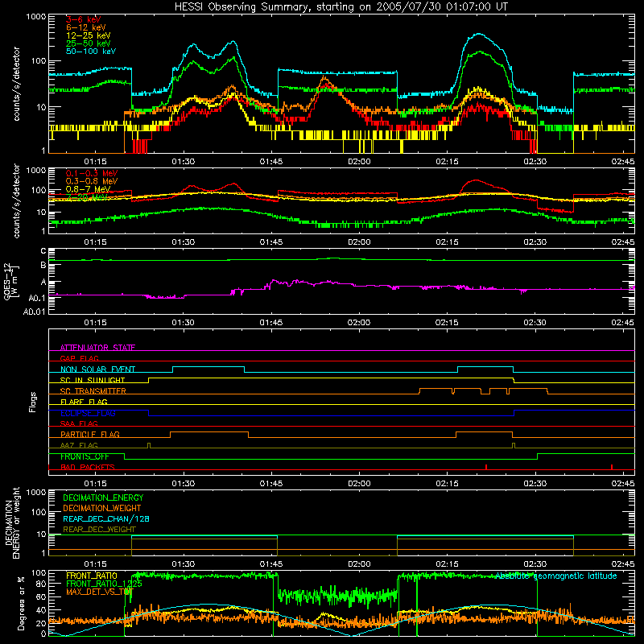644x644 pixels.
Task: Click the cyan 50-100 keV peak near 02:20
Action: [x=478, y=34]
